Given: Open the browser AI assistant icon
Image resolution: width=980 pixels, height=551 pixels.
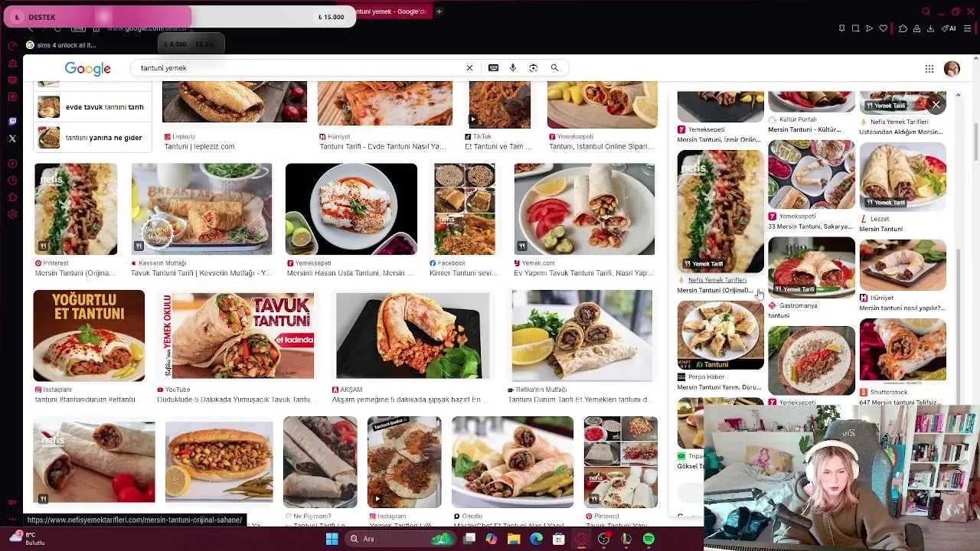Looking at the screenshot, I should coord(950,28).
